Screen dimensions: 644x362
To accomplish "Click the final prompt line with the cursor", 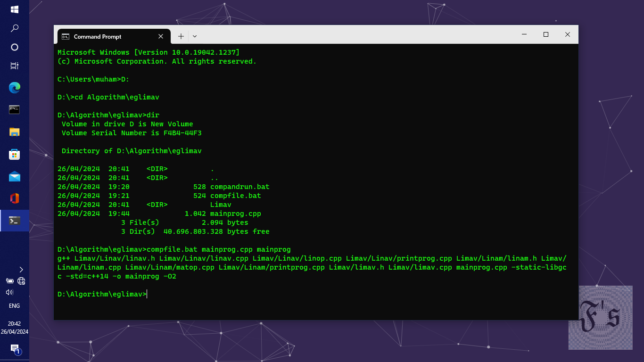I will point(102,294).
